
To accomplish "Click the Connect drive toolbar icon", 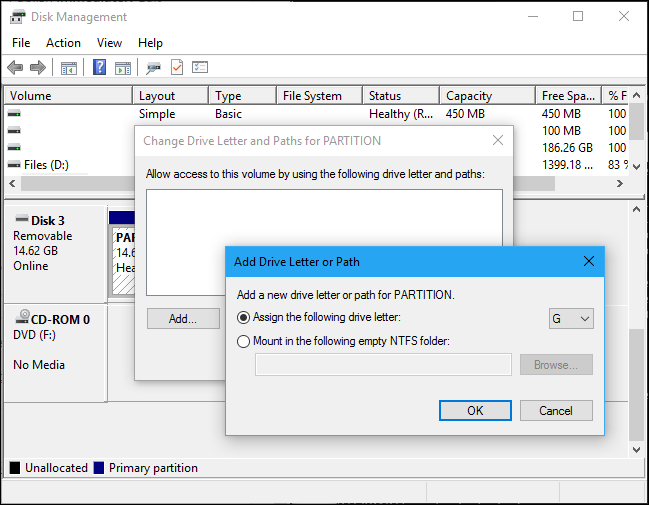I will coord(153,68).
